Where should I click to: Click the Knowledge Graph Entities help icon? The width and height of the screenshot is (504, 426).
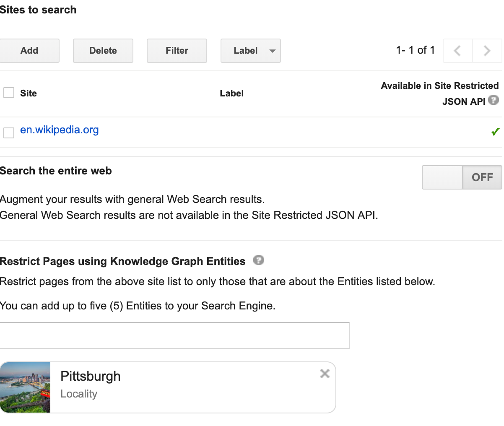point(259,260)
